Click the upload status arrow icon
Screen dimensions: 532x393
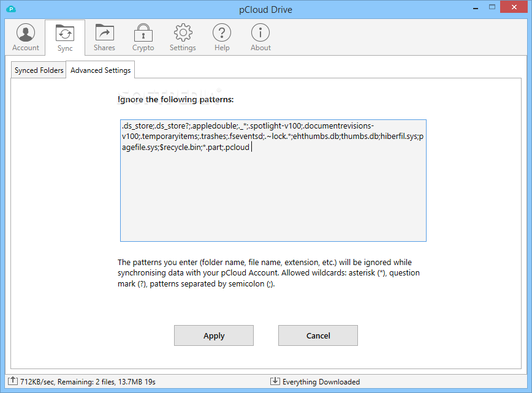click(x=12, y=381)
